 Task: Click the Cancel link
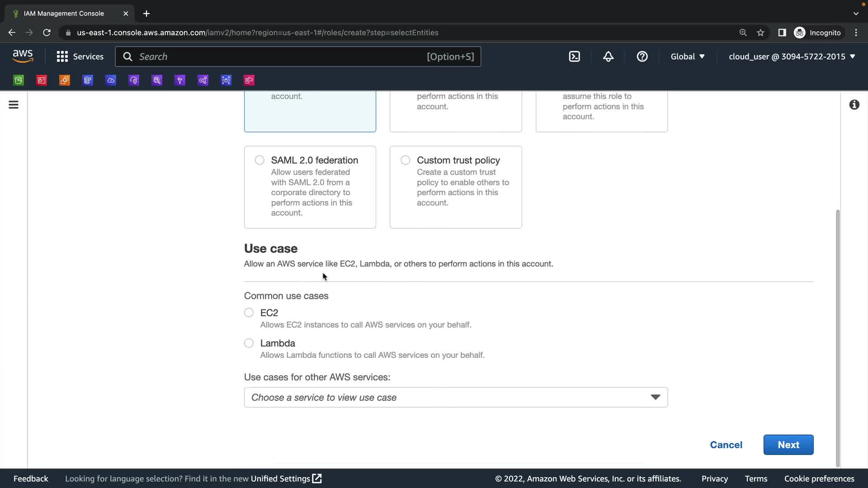tap(726, 445)
